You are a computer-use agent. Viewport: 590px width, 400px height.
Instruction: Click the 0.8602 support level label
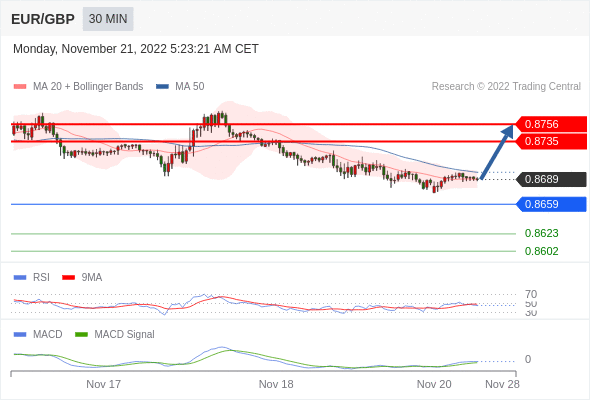tap(541, 251)
